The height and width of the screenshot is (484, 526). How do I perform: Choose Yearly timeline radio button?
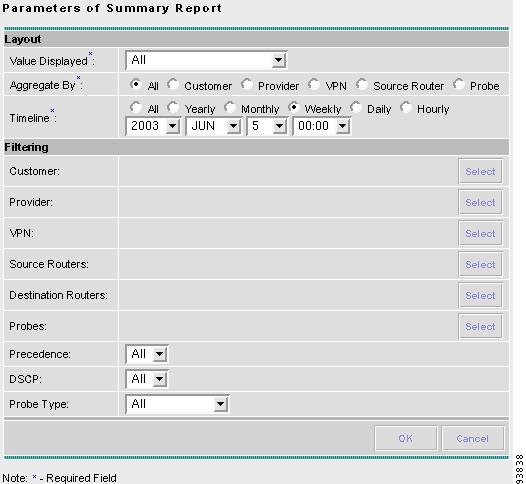click(173, 107)
